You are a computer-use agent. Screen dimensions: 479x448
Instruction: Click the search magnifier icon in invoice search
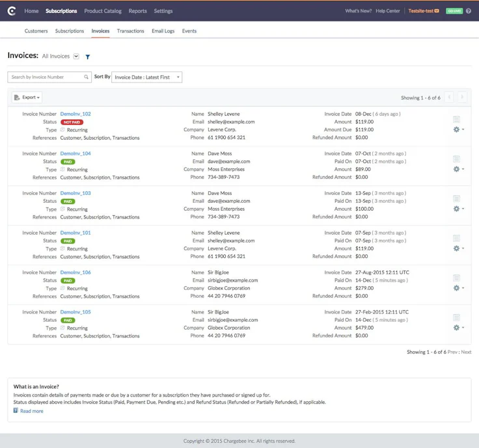click(86, 77)
